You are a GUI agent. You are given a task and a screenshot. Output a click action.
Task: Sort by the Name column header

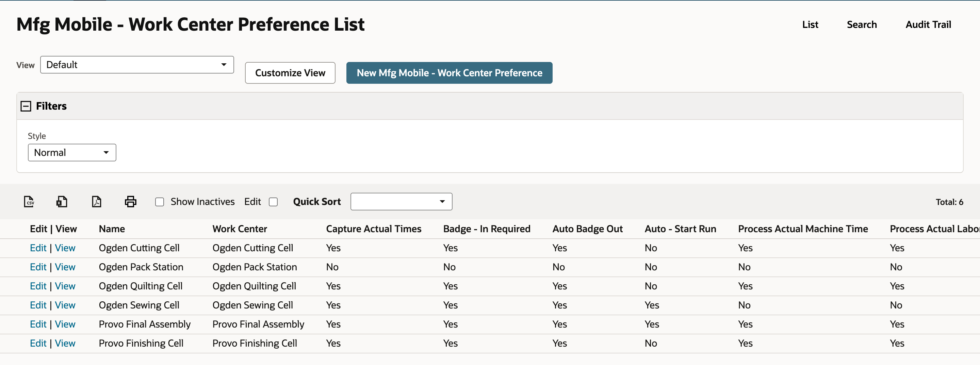pyautogui.click(x=112, y=229)
